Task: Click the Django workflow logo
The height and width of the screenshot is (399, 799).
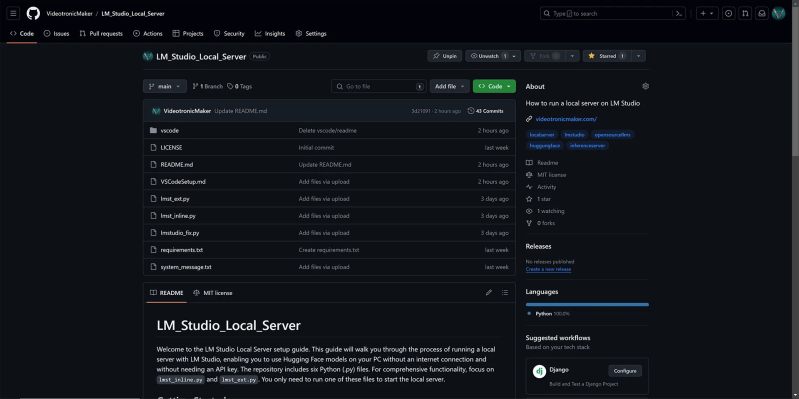Action: pos(539,371)
